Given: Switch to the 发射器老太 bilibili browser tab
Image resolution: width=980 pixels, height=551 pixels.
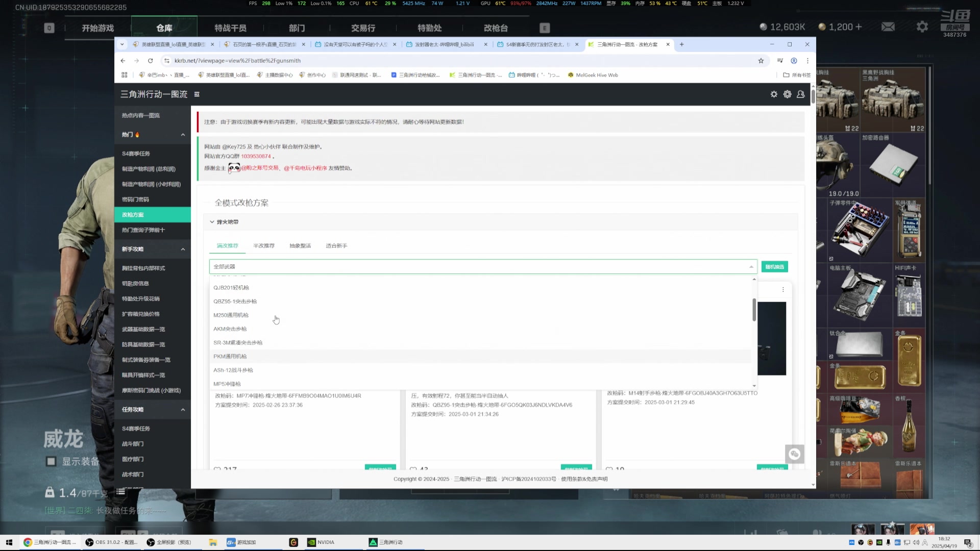Looking at the screenshot, I should point(446,44).
